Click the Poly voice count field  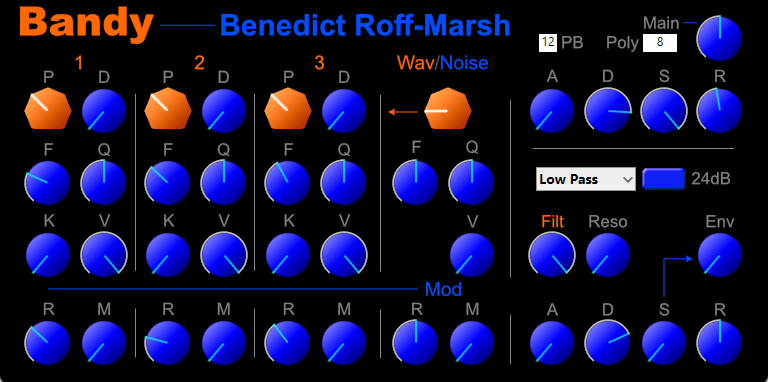pos(660,43)
